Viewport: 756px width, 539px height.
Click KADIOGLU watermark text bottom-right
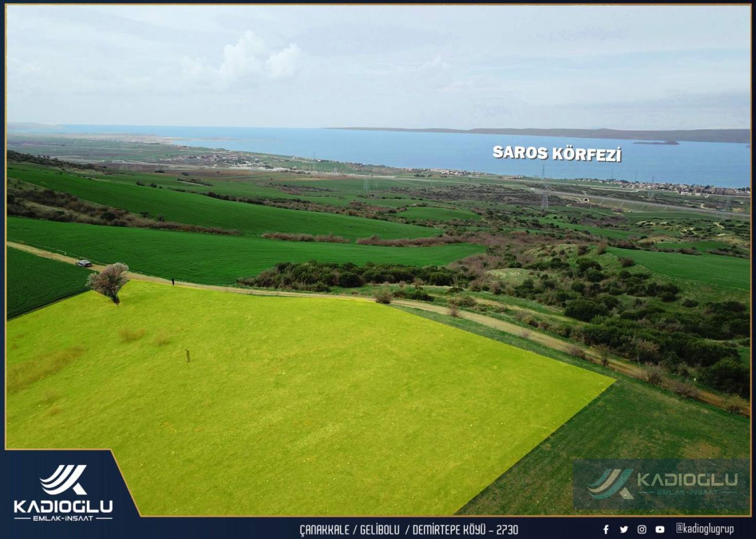click(x=688, y=479)
